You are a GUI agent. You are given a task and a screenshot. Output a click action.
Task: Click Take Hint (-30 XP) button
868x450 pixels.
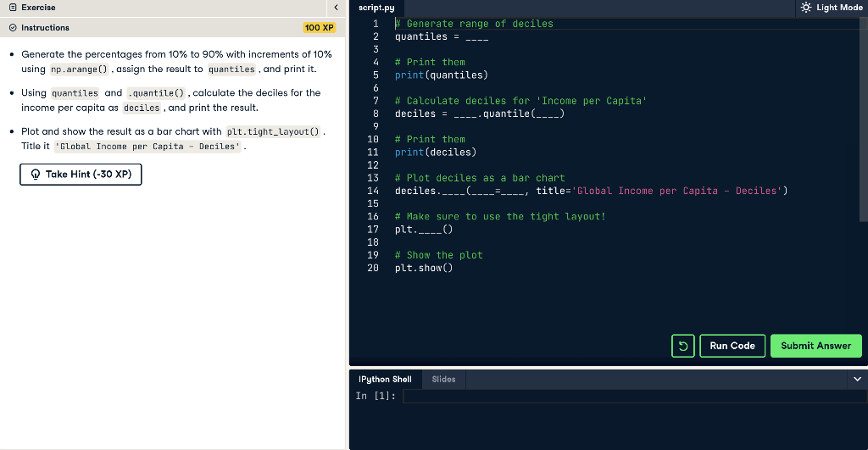tap(81, 175)
